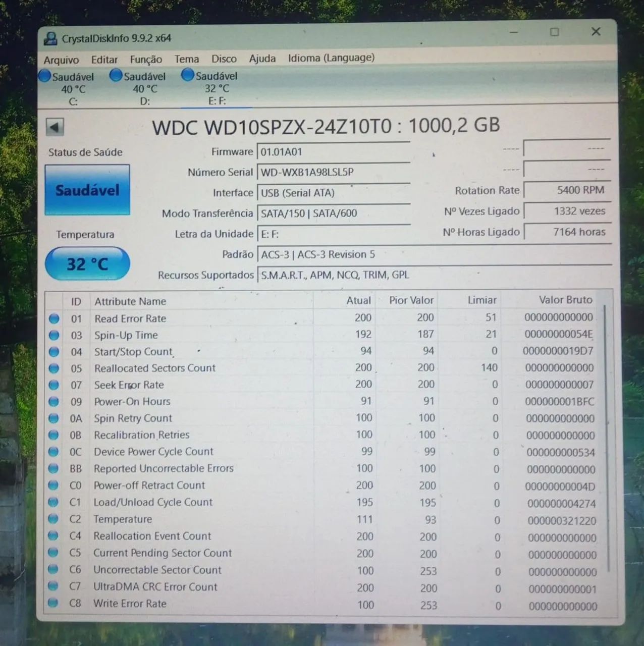
Task: Click the Recursos Suportados field
Action: coord(434,275)
